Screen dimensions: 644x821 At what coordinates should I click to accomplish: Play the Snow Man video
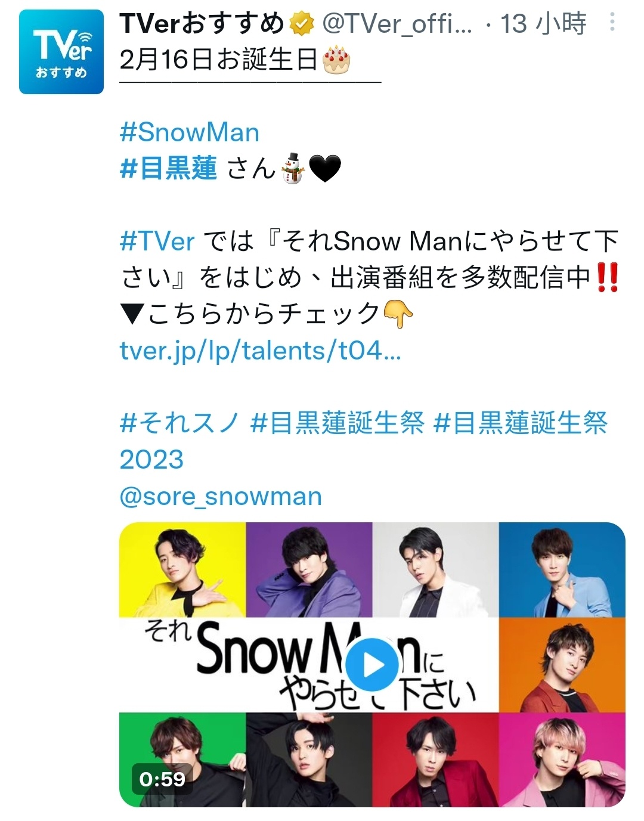372,664
